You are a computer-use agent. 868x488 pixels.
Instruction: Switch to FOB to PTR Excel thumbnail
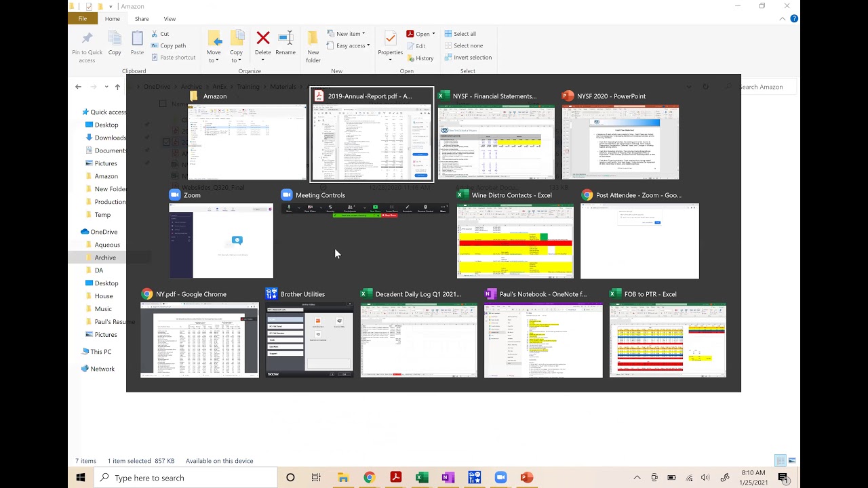pyautogui.click(x=668, y=333)
